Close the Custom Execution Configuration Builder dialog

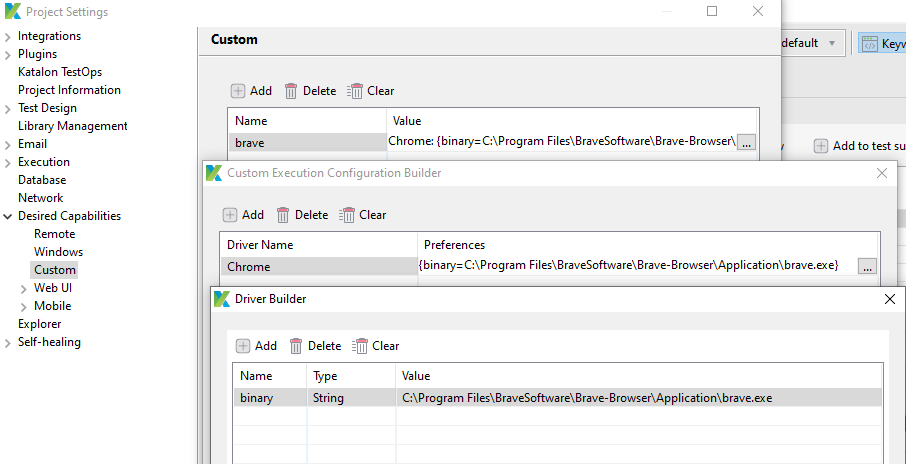(882, 173)
